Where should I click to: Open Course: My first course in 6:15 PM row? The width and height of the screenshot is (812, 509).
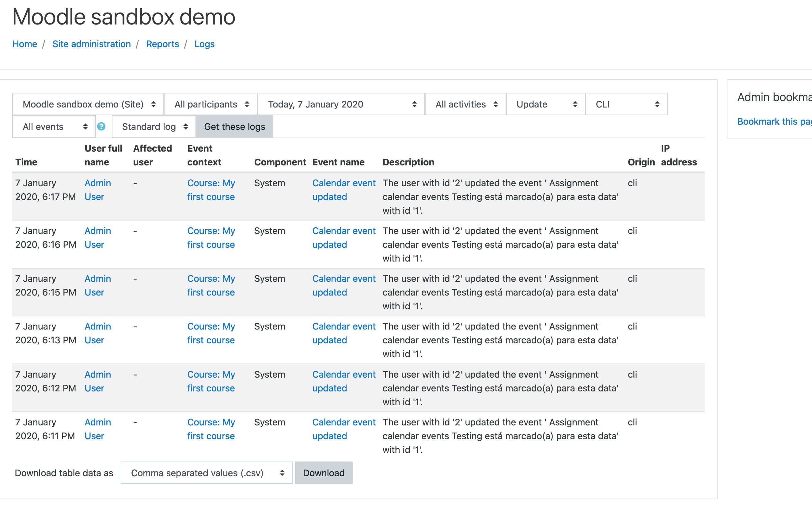pyautogui.click(x=211, y=285)
